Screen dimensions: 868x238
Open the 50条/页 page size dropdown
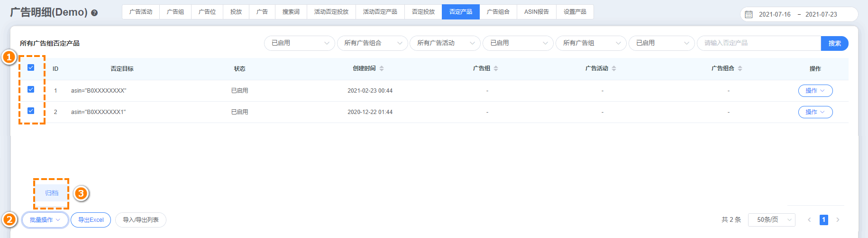coord(771,219)
